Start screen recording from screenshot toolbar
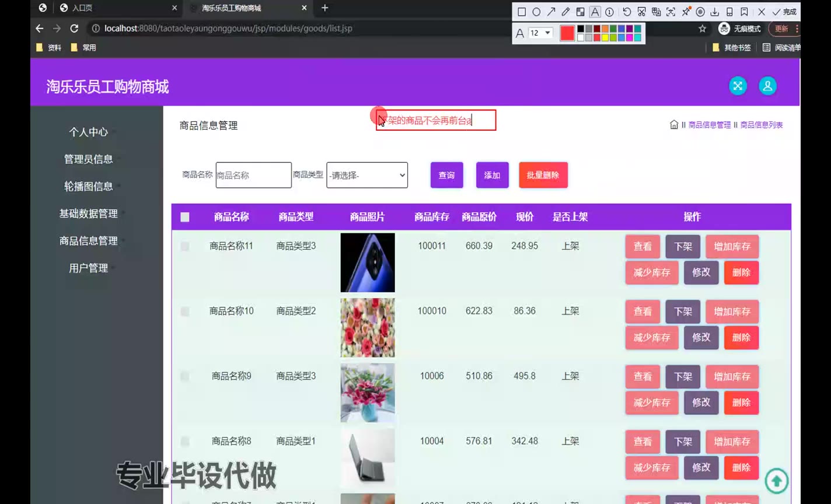The image size is (831, 504). click(700, 12)
